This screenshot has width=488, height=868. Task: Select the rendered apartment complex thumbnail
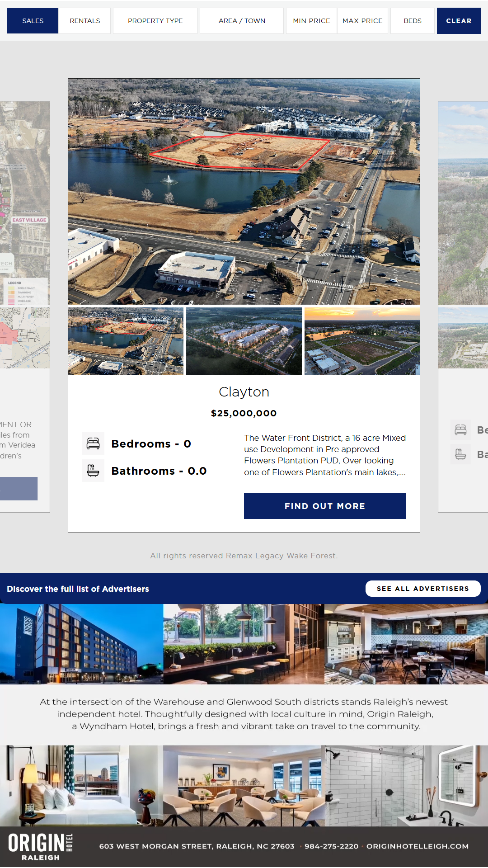tap(244, 341)
